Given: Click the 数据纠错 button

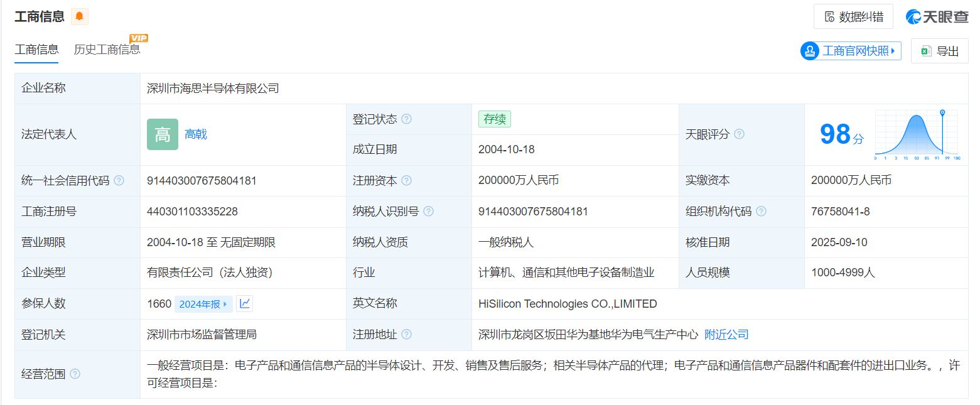Looking at the screenshot, I should point(853,16).
